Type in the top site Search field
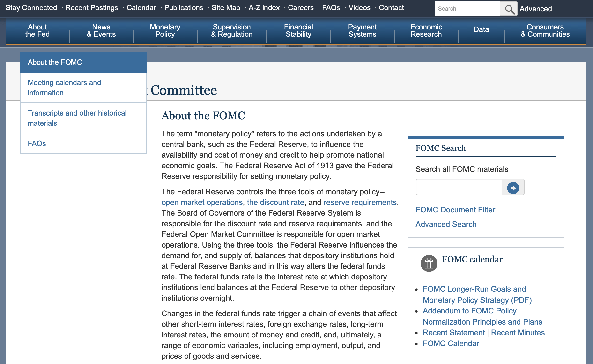This screenshot has height=364, width=593. point(467,9)
